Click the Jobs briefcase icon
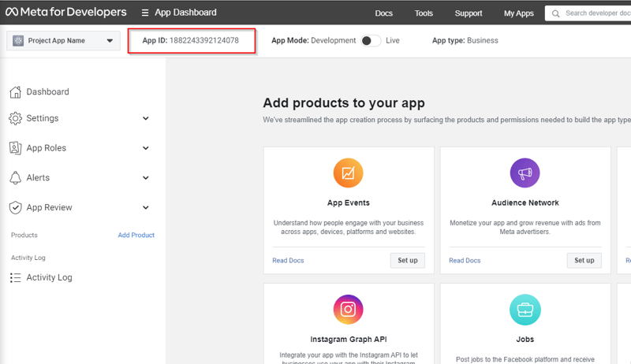The width and height of the screenshot is (631, 364). click(525, 310)
